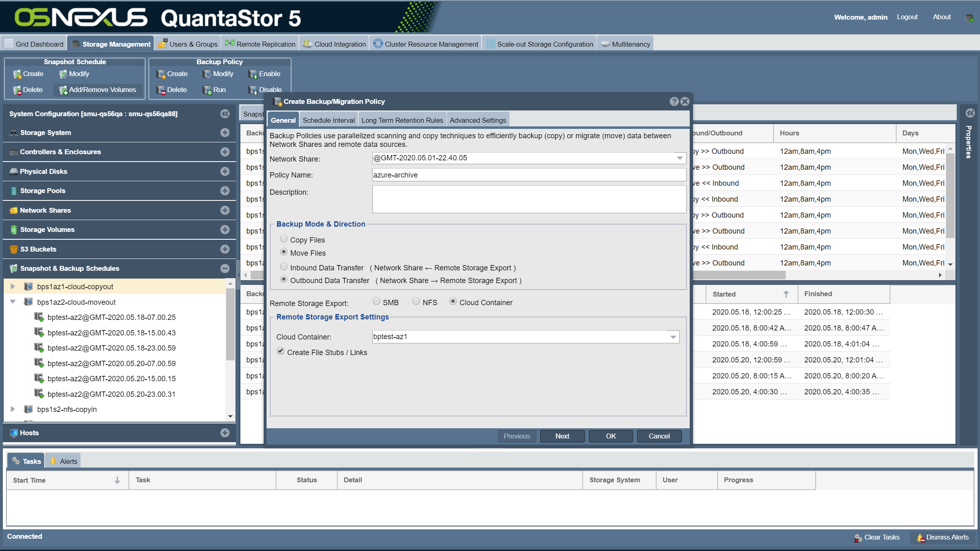
Task: Collapse left panel with double-arrow icon
Action: pos(224,114)
